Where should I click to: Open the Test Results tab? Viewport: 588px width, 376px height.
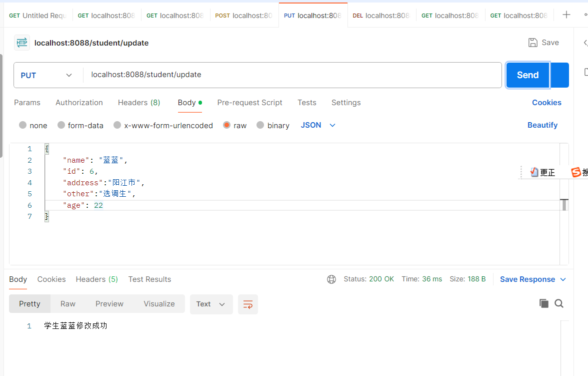coord(149,279)
